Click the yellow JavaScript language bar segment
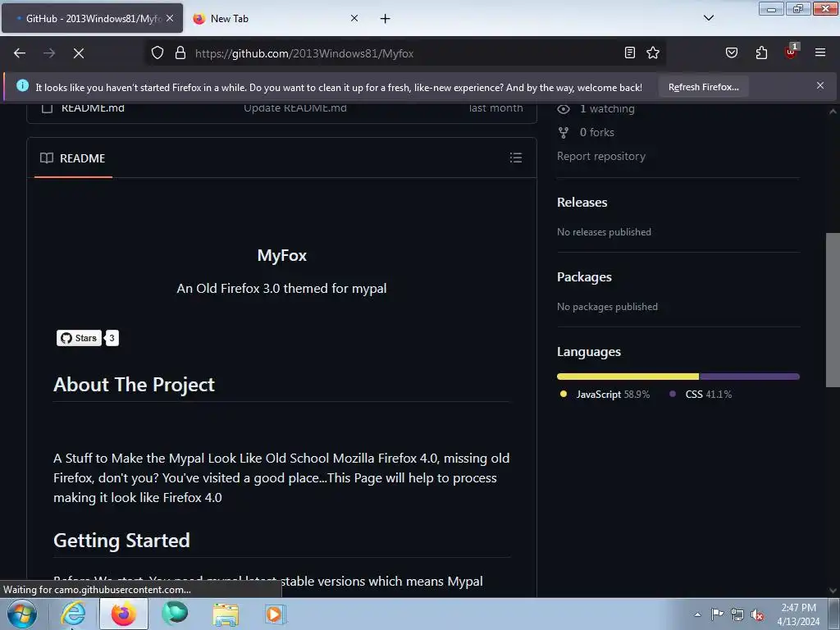 click(628, 377)
